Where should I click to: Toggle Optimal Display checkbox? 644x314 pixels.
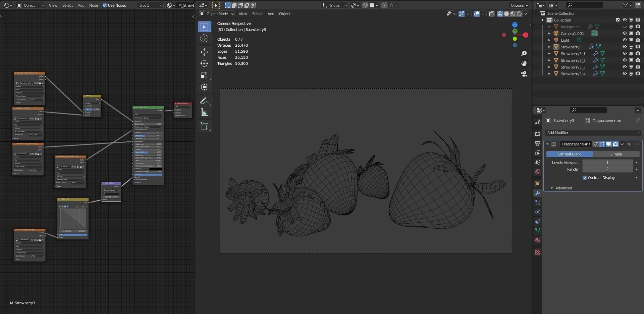tap(585, 178)
